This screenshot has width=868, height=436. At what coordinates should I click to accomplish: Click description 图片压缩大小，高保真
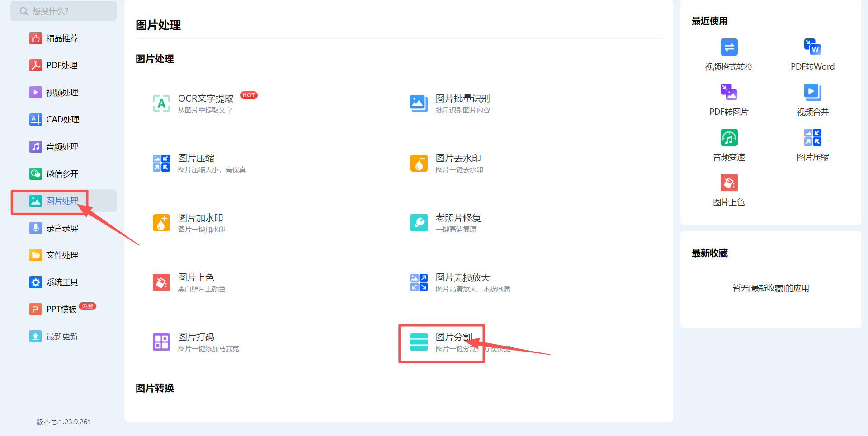pos(212,170)
